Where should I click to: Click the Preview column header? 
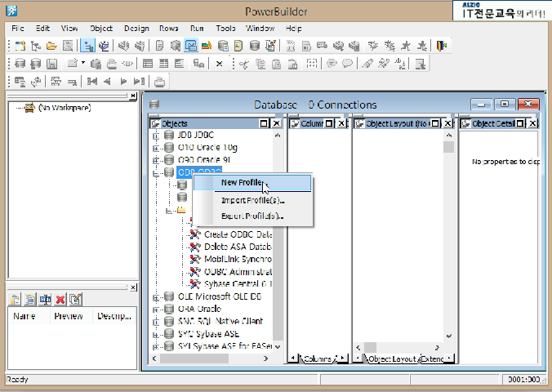coord(71,316)
